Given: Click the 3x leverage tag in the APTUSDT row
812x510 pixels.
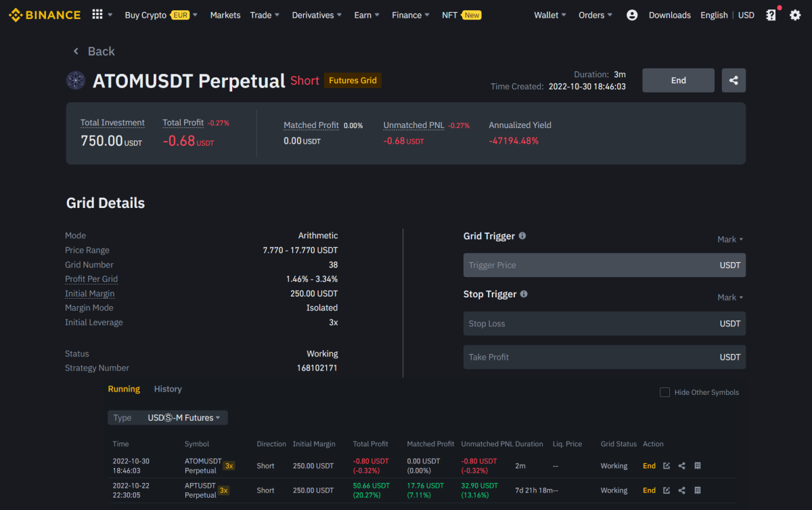Looking at the screenshot, I should 223,490.
